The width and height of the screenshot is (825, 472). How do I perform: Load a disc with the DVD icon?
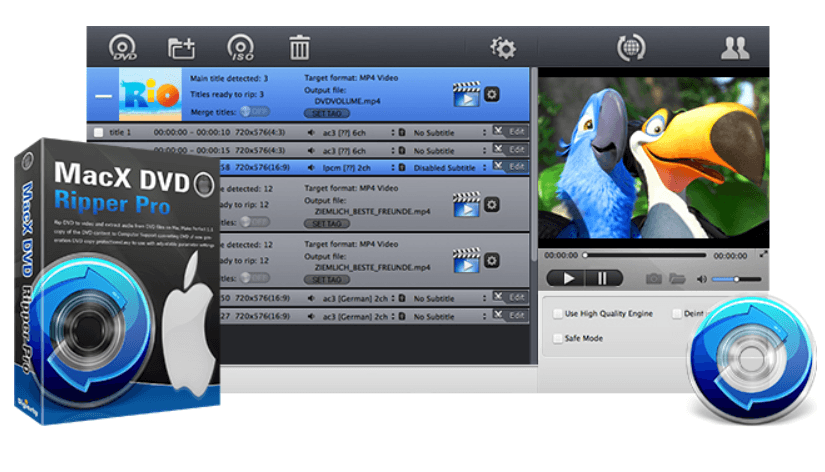(123, 48)
